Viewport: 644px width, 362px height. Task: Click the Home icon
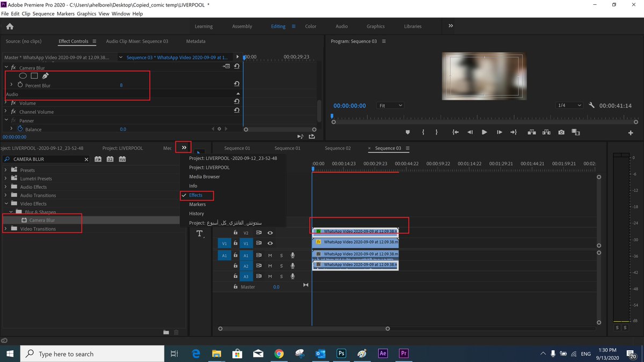click(10, 26)
